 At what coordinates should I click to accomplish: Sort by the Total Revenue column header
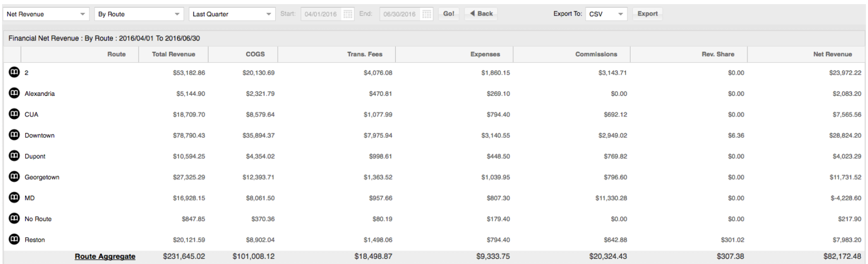[x=174, y=54]
